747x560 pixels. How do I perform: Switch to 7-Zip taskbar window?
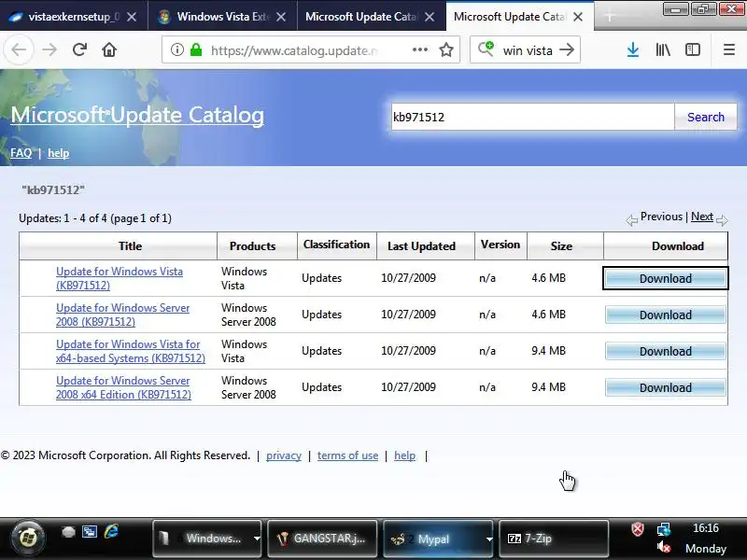coord(554,539)
